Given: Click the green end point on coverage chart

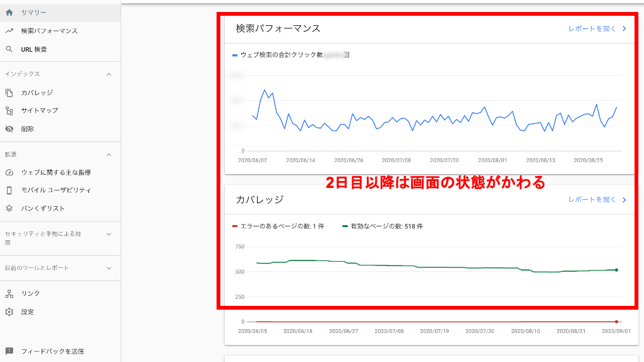Looking at the screenshot, I should [x=616, y=270].
